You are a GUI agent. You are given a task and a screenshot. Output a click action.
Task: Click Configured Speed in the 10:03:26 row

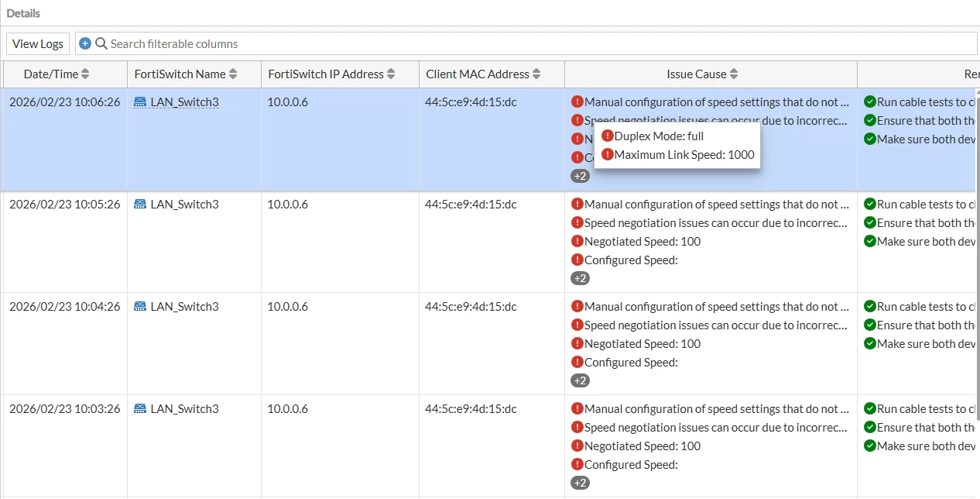631,464
